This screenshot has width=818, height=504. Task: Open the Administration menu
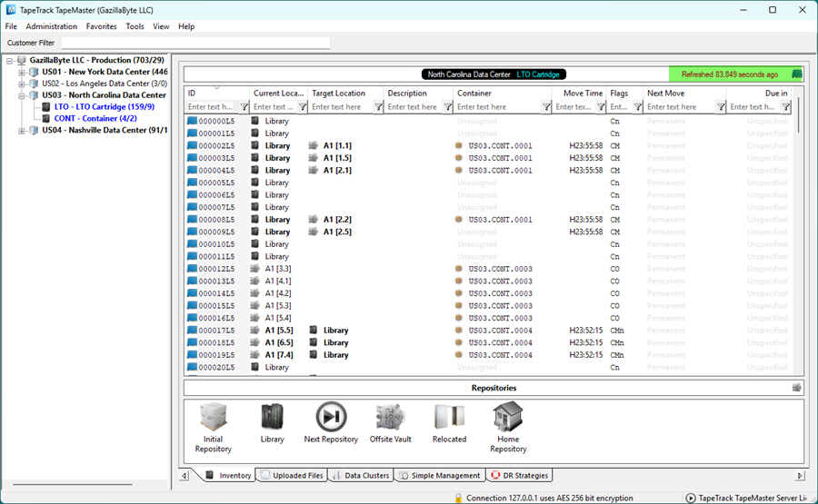click(51, 26)
